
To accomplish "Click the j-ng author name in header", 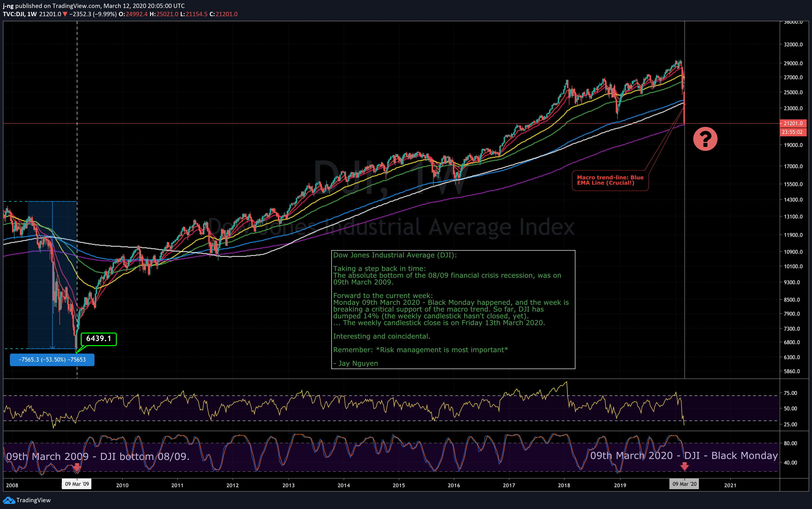I will click(8, 6).
